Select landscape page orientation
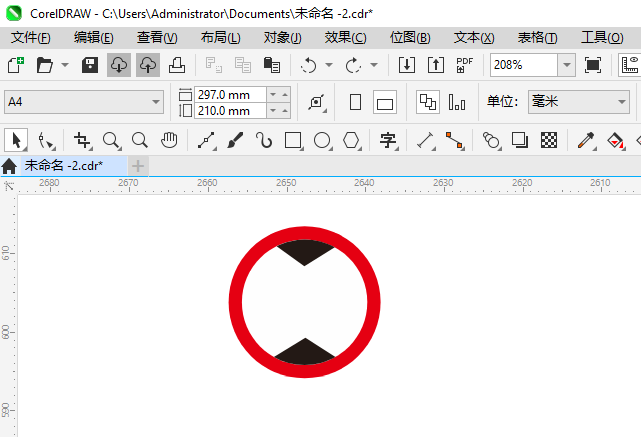Viewport: 641px width, 437px height. pos(385,102)
